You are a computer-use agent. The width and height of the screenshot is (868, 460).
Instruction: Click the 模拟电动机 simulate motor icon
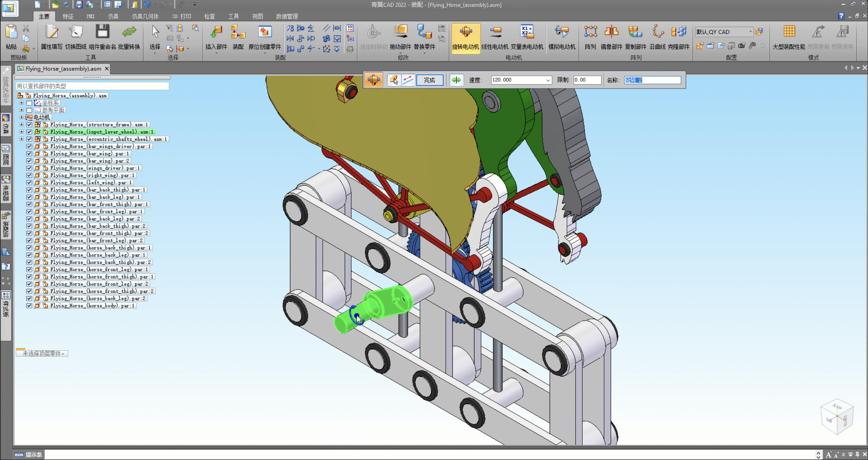pyautogui.click(x=562, y=37)
